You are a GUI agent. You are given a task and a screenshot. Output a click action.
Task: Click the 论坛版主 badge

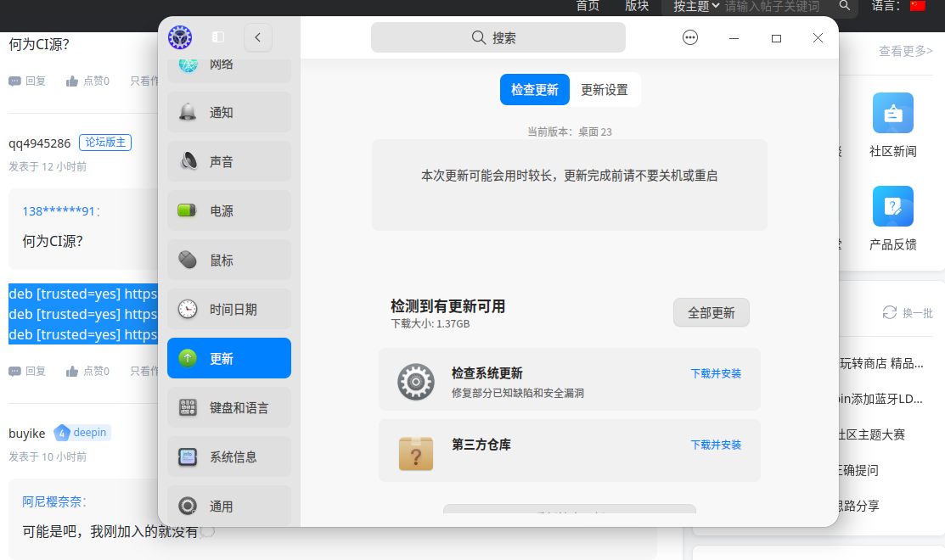click(x=105, y=142)
